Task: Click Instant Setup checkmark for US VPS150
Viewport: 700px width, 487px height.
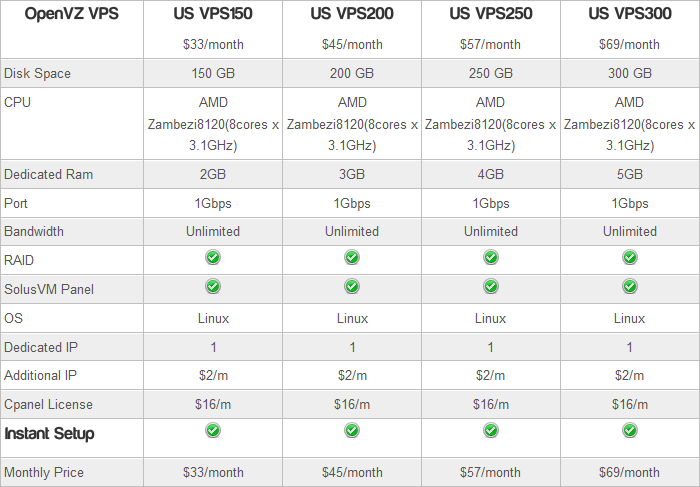Action: click(x=213, y=430)
